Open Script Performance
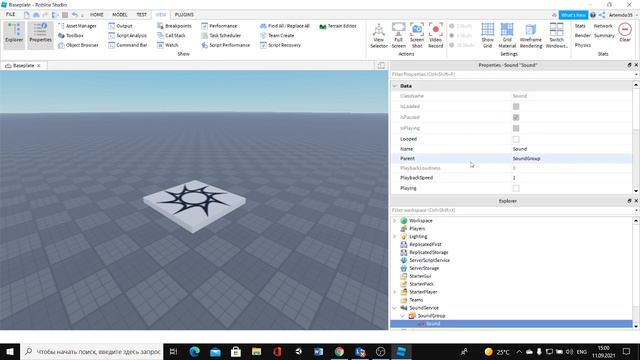This screenshot has height=360, width=640. coord(225,45)
